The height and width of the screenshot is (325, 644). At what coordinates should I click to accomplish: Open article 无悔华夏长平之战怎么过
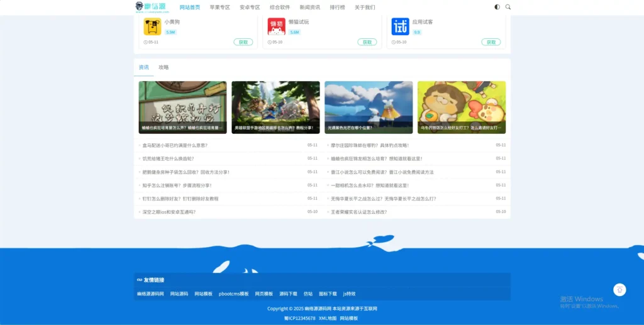(384, 199)
